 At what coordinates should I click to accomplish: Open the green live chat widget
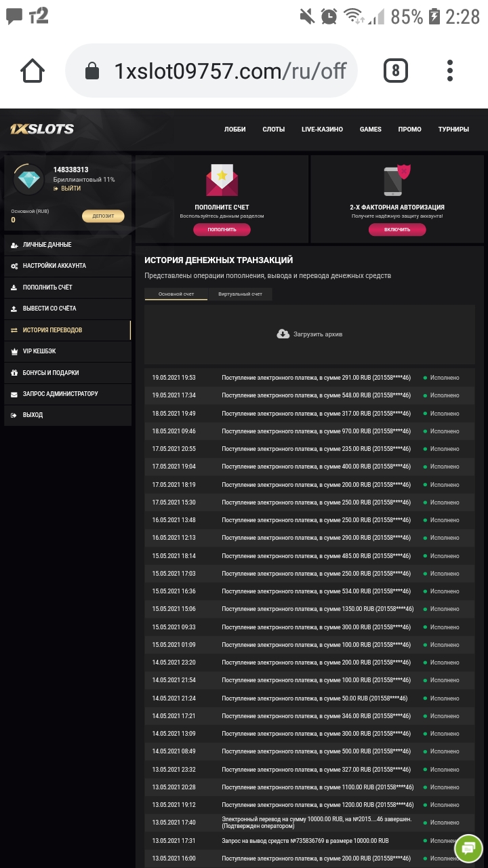(x=468, y=847)
